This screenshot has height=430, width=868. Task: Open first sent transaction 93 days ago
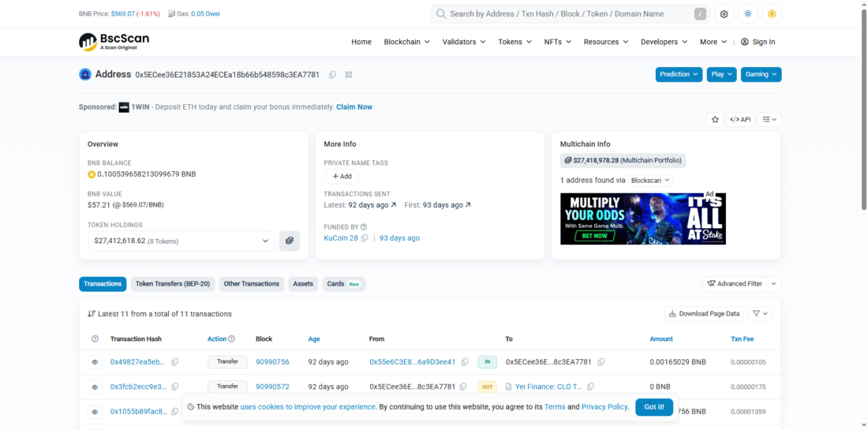click(x=446, y=205)
